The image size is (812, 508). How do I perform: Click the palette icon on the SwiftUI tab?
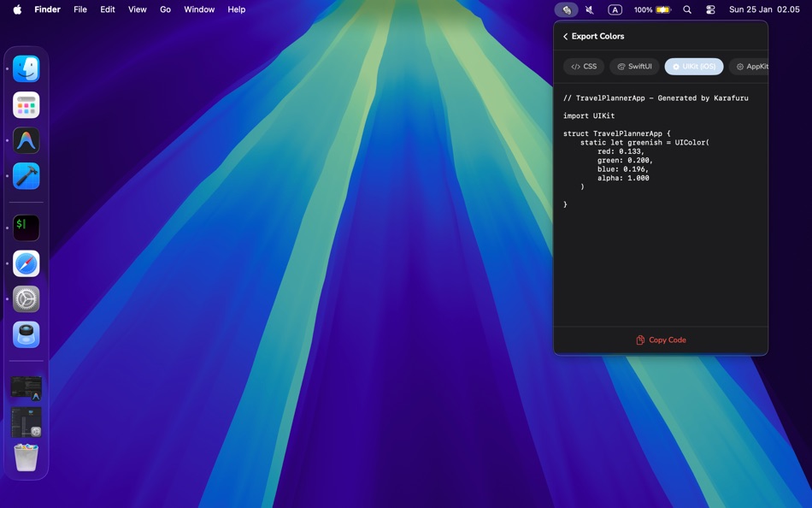(621, 66)
